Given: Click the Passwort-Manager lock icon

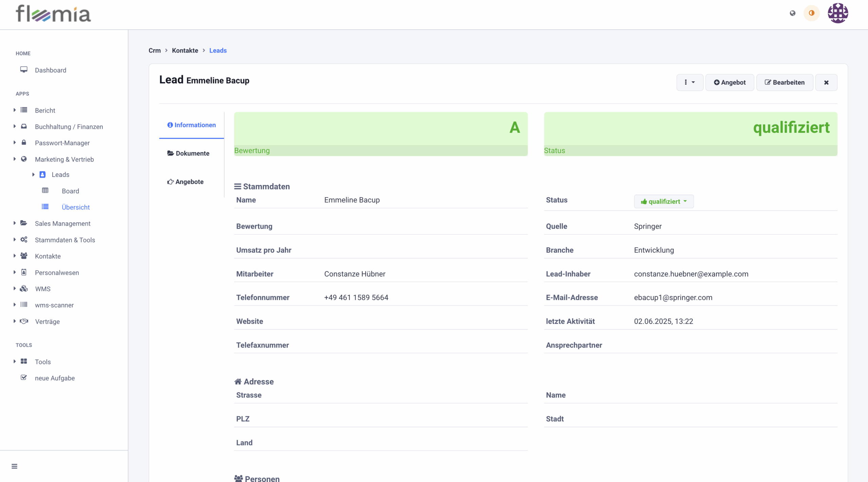Looking at the screenshot, I should pyautogui.click(x=24, y=143).
